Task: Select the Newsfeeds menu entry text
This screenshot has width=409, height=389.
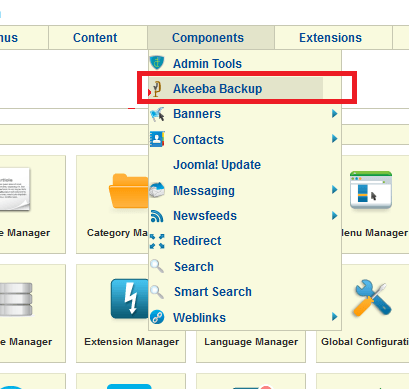Action: tap(205, 216)
